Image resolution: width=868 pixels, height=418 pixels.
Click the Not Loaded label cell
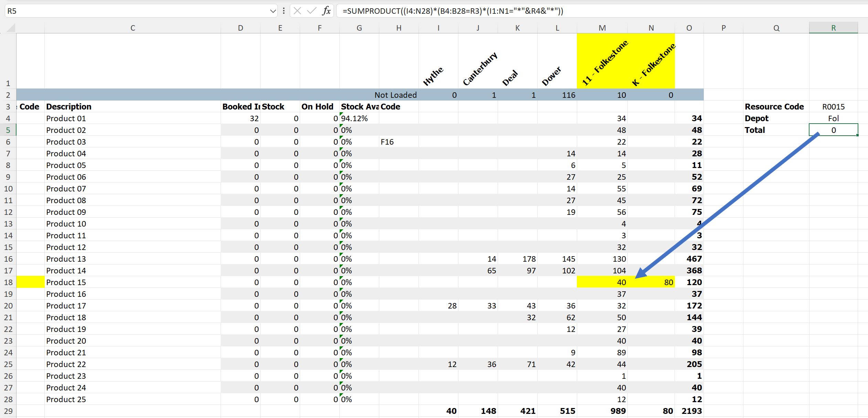399,95
